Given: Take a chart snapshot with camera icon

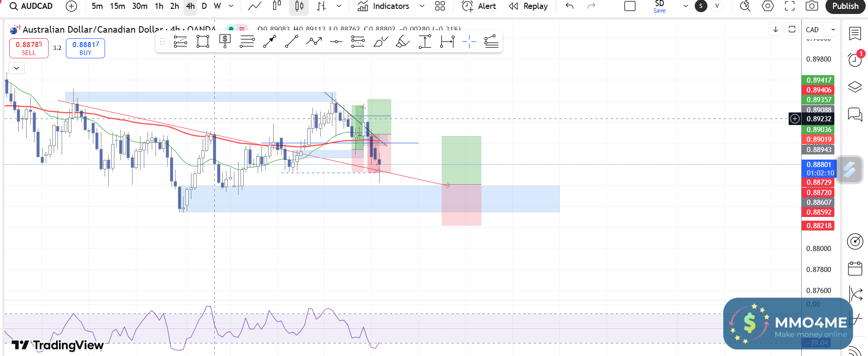Looking at the screenshot, I should (x=812, y=6).
